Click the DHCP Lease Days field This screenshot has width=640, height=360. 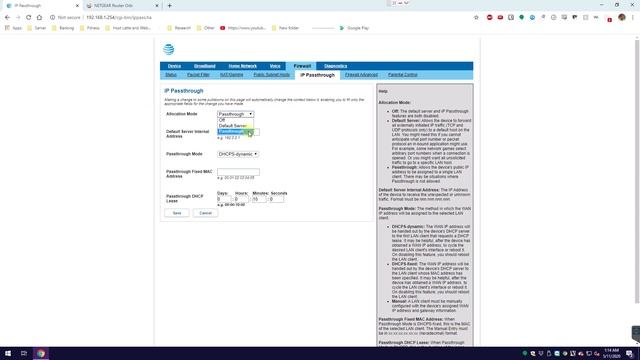[x=224, y=199]
